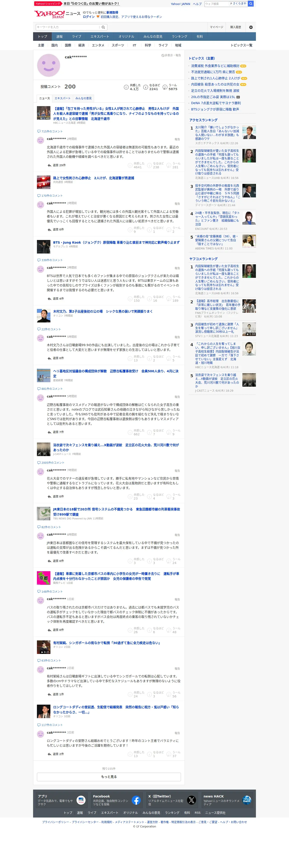This screenshot has height=868, width=289.
Task: Open the 22件のコメント comment thread
Action: coord(49,329)
